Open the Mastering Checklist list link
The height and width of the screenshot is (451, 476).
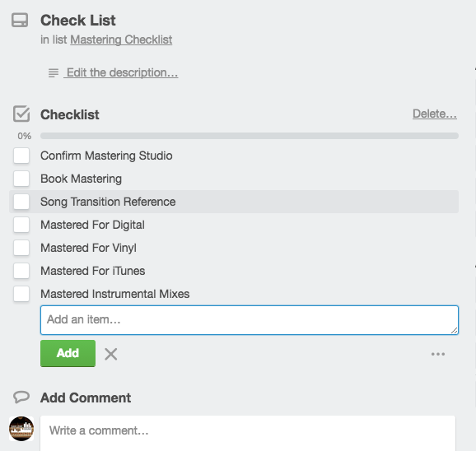(121, 40)
